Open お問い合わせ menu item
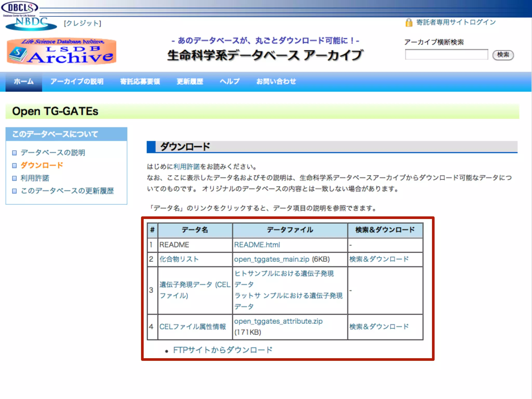 point(276,82)
